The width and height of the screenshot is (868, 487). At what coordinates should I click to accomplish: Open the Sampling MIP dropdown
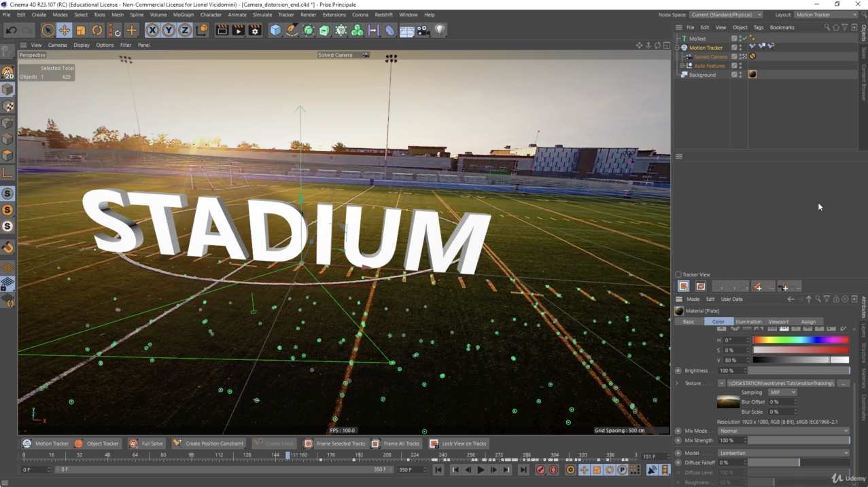pos(782,393)
